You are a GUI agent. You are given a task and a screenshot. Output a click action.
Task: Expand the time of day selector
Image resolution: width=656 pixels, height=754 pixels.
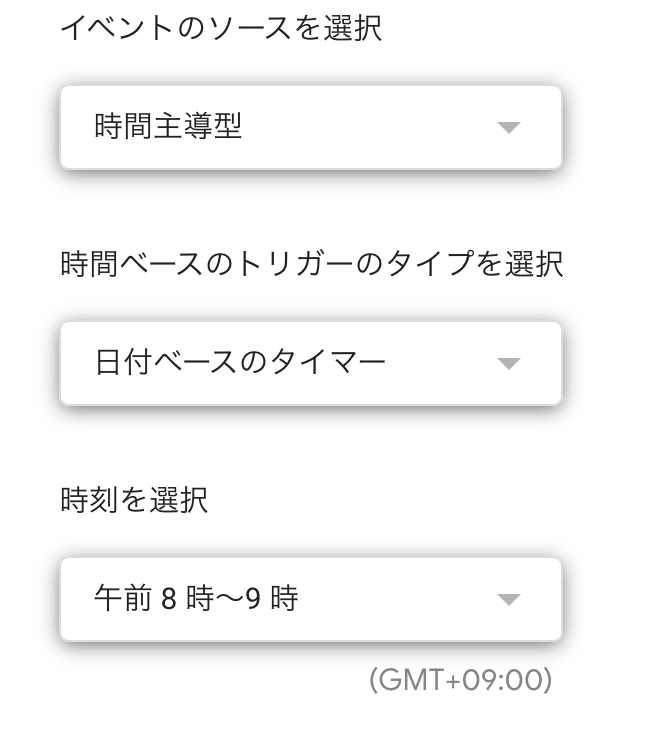(x=310, y=599)
